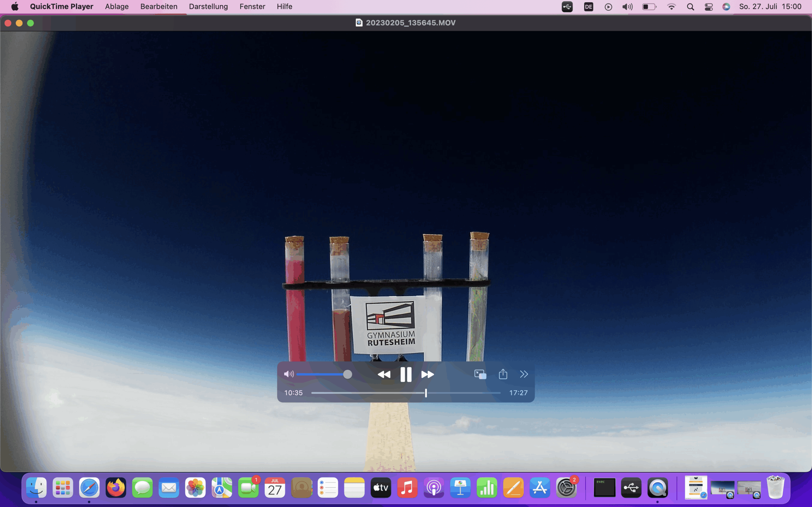Open the Fenster menu

coord(252,6)
